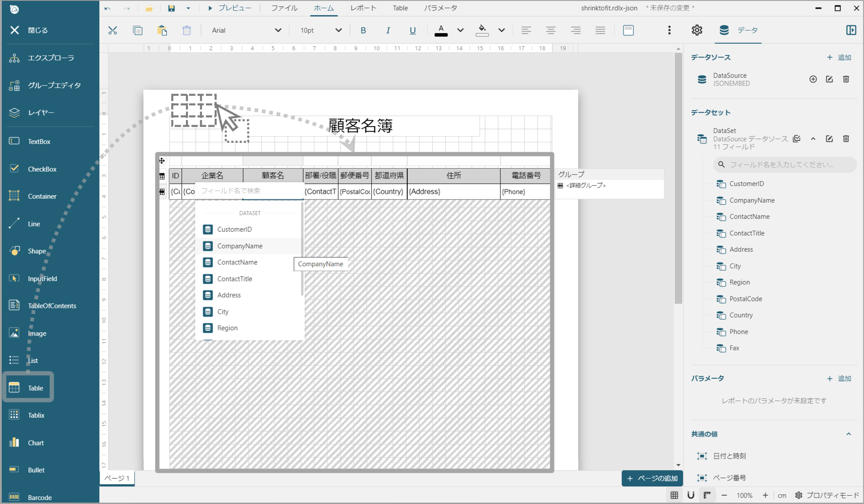The width and height of the screenshot is (864, 504).
Task: Click the save floppy disk icon
Action: tap(171, 8)
